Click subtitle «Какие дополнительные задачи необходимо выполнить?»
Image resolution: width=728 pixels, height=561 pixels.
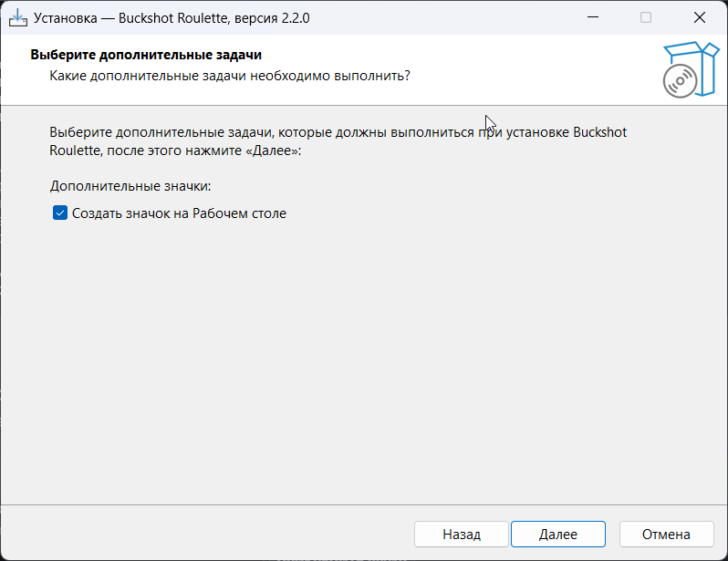230,76
